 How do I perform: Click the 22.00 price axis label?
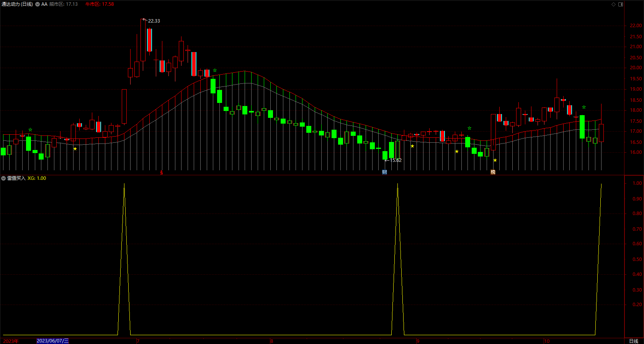636,26
